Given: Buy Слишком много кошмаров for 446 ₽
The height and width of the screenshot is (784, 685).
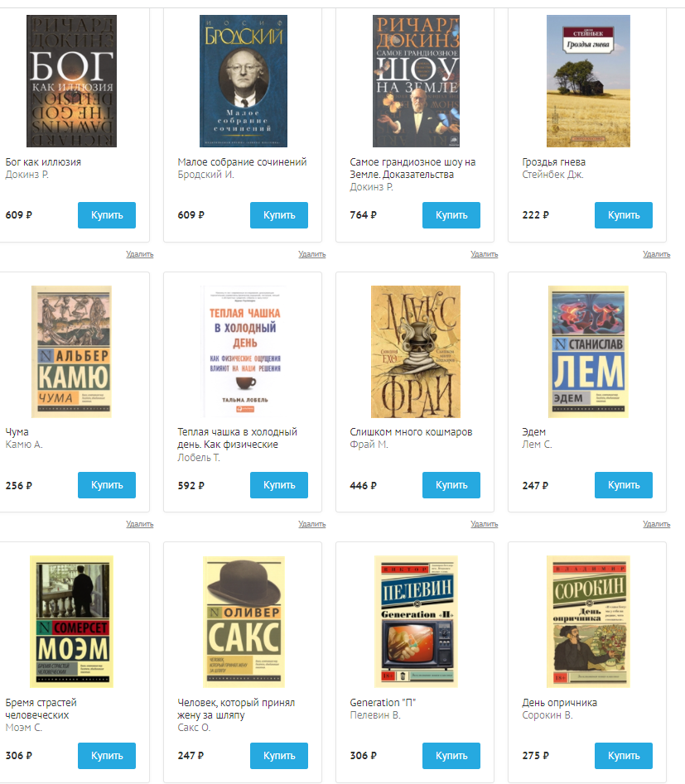Looking at the screenshot, I should [451, 485].
